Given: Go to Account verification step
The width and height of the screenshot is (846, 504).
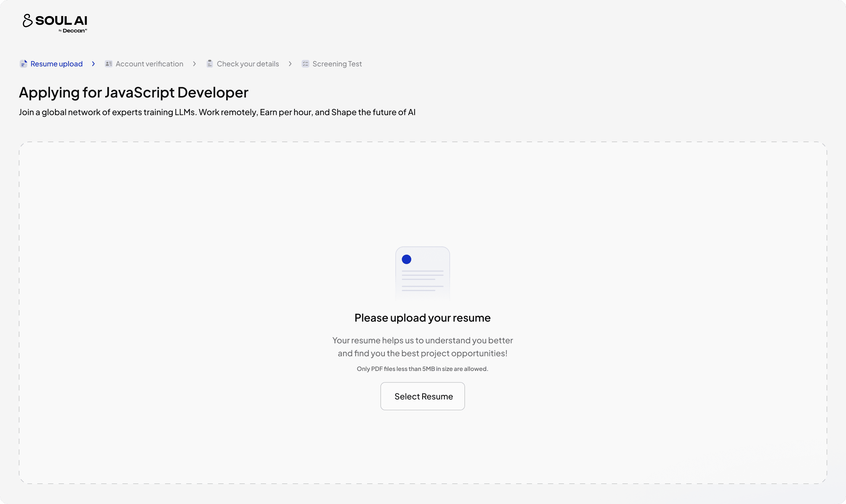Looking at the screenshot, I should 150,64.
